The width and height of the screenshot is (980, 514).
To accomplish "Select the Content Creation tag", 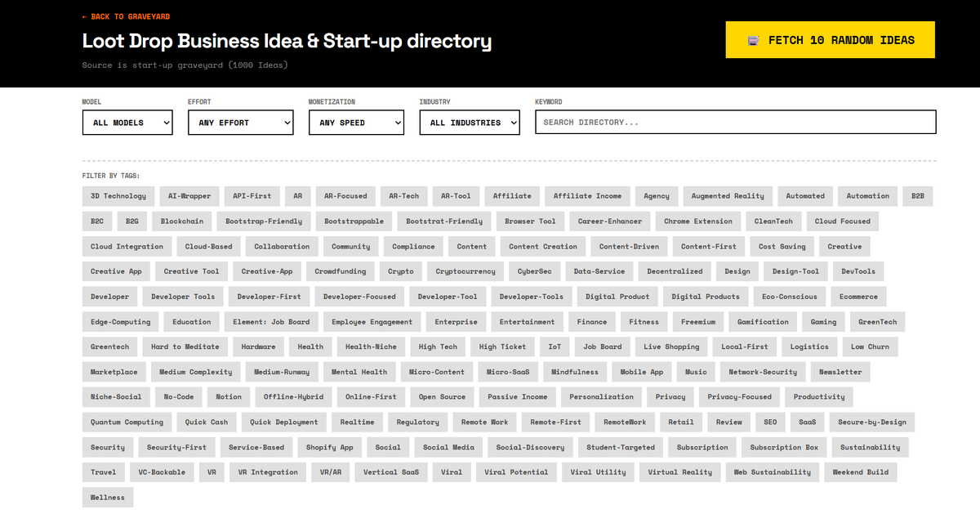I will click(x=543, y=247).
